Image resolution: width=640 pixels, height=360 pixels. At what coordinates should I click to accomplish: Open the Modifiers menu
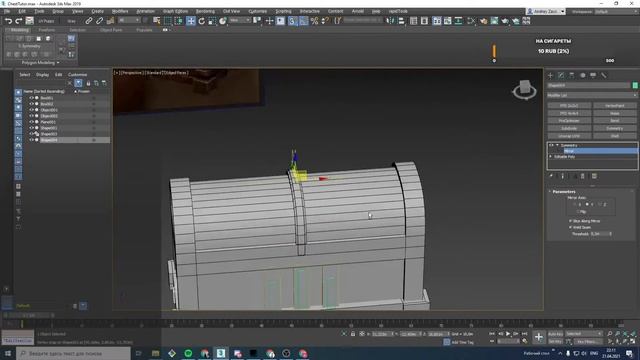coord(120,11)
